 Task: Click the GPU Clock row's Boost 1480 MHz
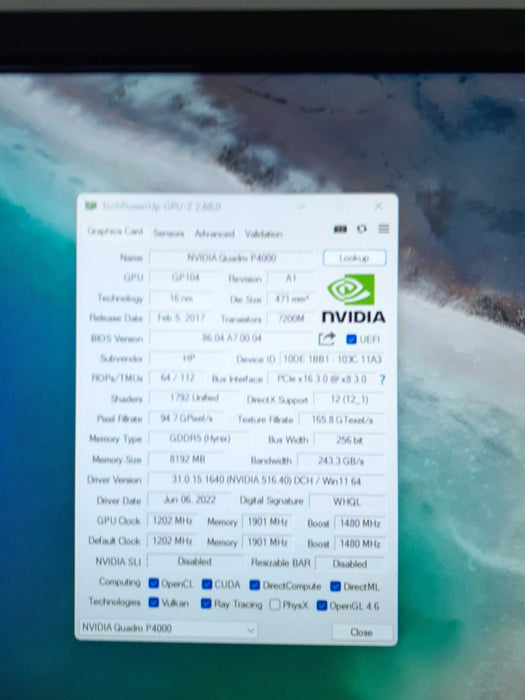(x=360, y=523)
